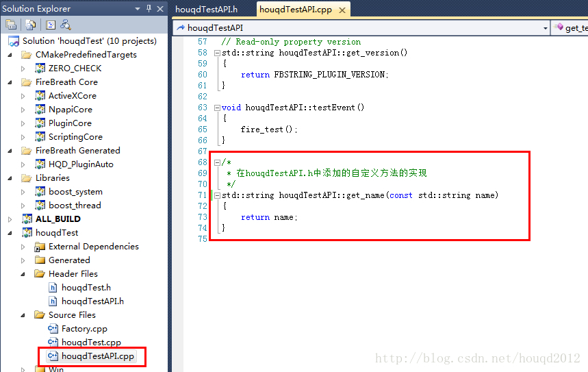
Task: Collapse the get_version function at line 58
Action: [217, 53]
